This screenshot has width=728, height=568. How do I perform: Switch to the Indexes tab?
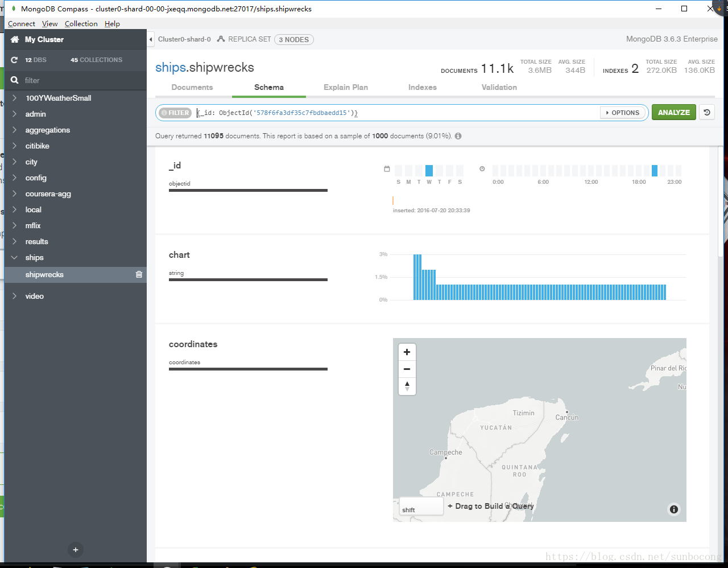(423, 87)
